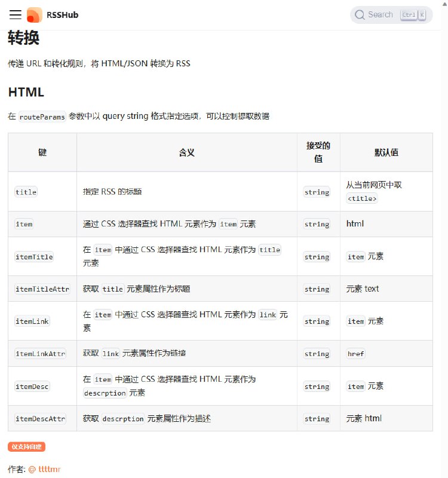This screenshot has width=448, height=478.
Task: Click the itemLinkAttr key cell
Action: pyautogui.click(x=40, y=354)
